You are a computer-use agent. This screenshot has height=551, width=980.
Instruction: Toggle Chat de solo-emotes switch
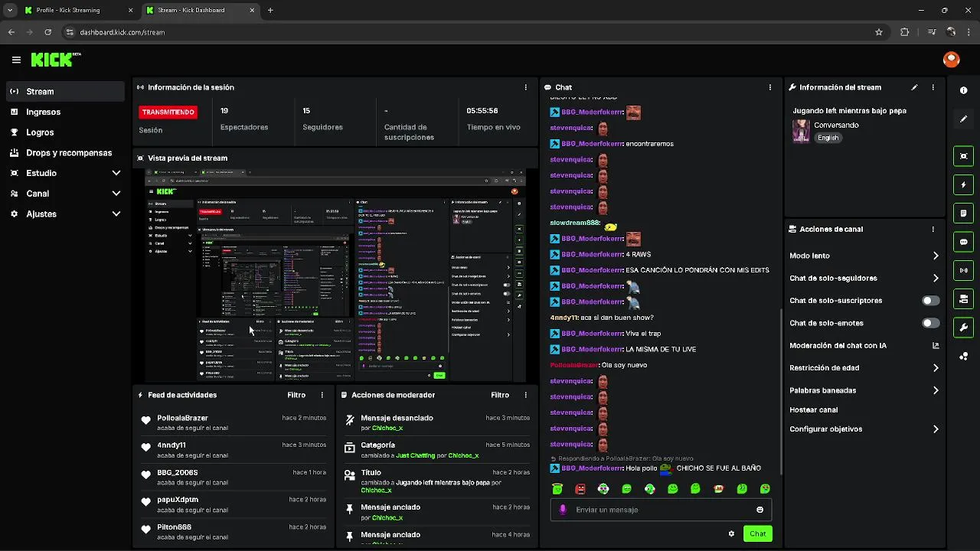tap(930, 323)
